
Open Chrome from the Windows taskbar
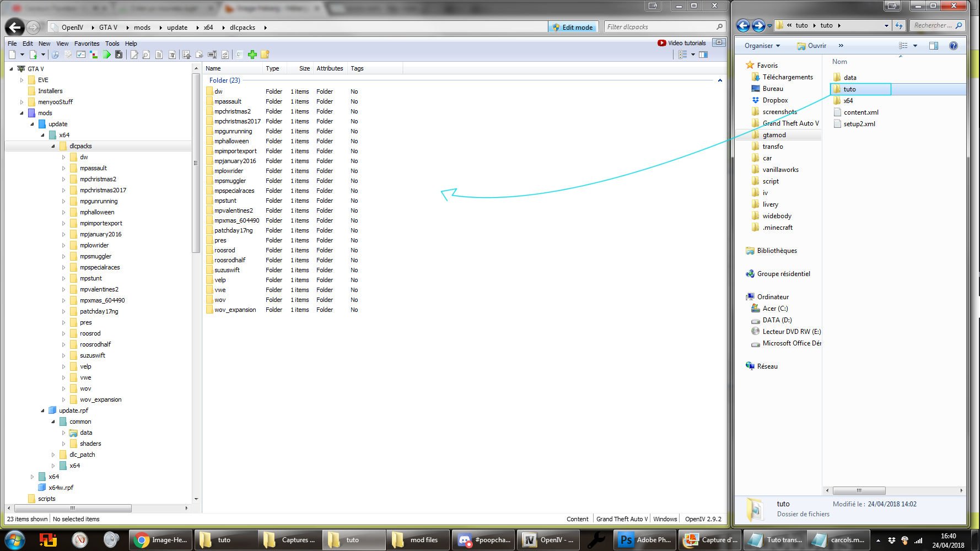pyautogui.click(x=160, y=540)
